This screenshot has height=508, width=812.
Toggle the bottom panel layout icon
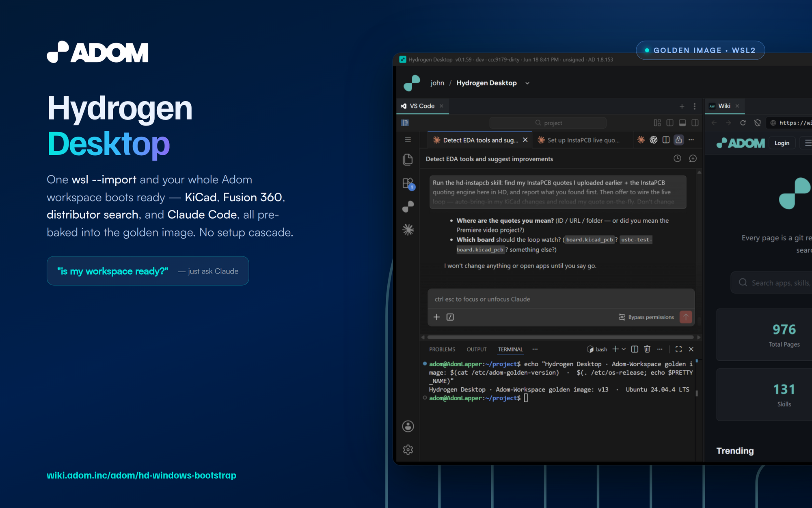click(682, 123)
